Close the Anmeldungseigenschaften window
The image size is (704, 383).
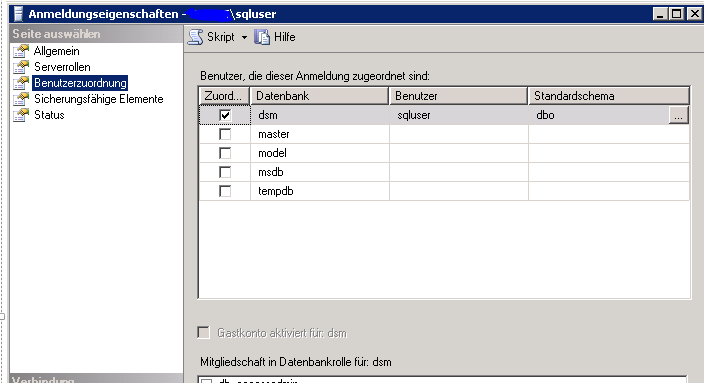click(694, 14)
